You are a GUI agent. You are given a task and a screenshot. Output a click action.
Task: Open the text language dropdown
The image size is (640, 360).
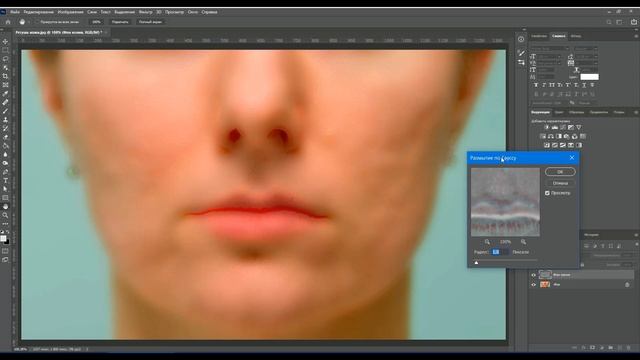[550, 103]
